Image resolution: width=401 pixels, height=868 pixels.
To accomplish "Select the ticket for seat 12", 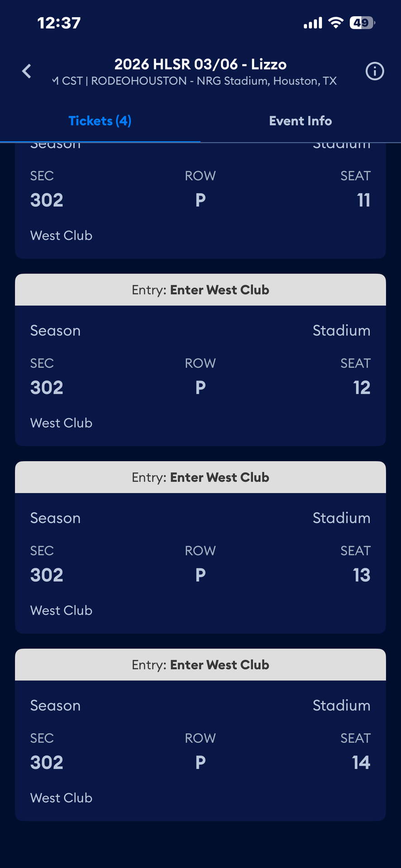I will pyautogui.click(x=200, y=376).
